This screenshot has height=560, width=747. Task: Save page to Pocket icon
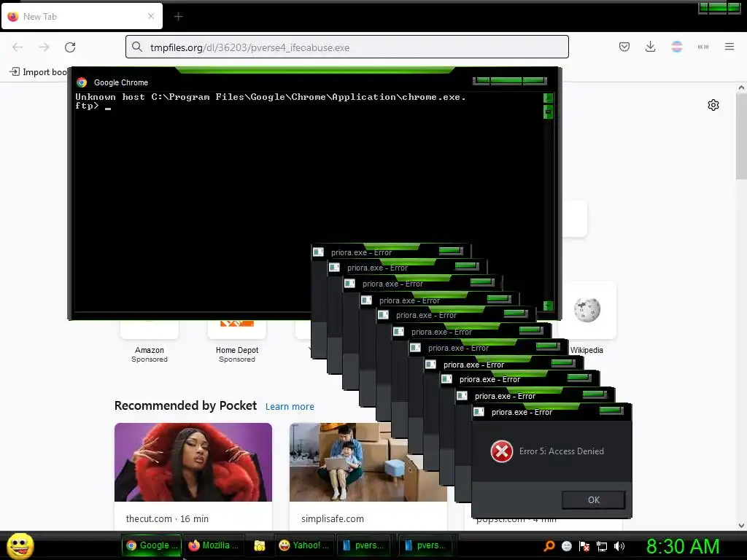click(624, 47)
